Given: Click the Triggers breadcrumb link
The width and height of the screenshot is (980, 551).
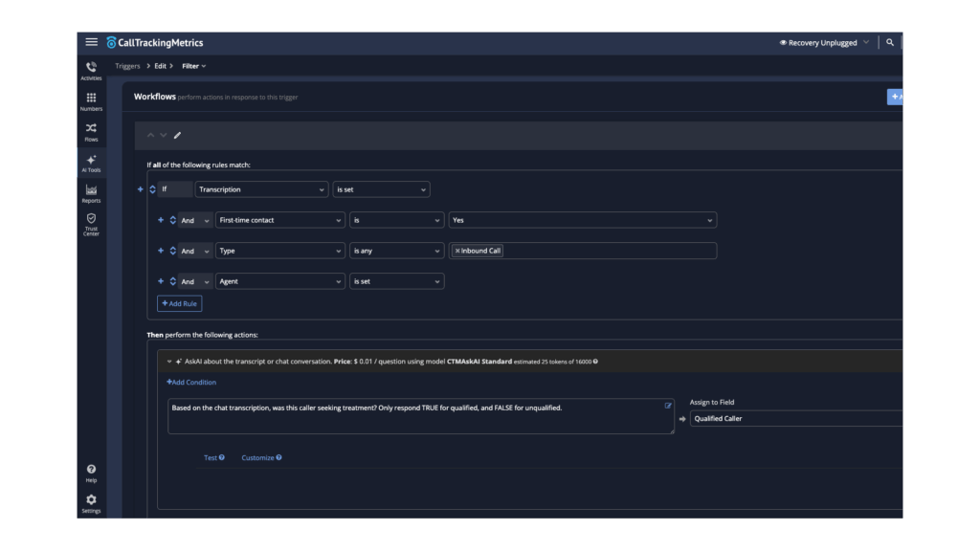Looking at the screenshot, I should [x=126, y=65].
